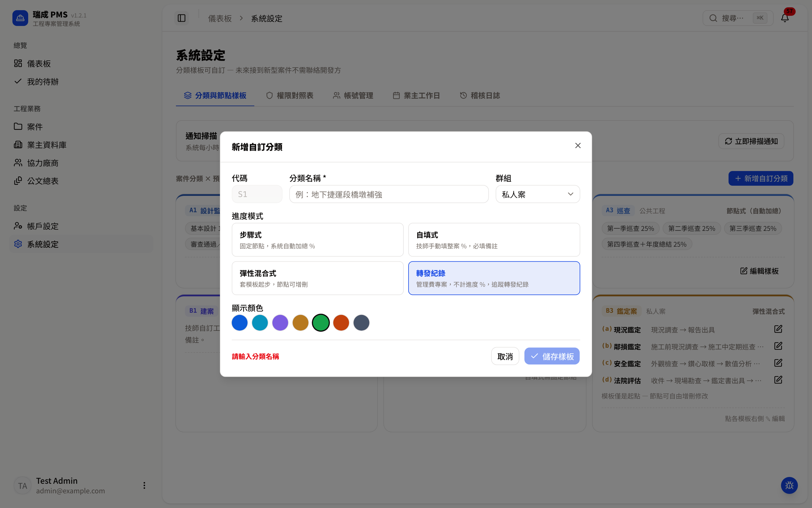Click the search magnifier icon
Image resolution: width=812 pixels, height=508 pixels.
[713, 18]
